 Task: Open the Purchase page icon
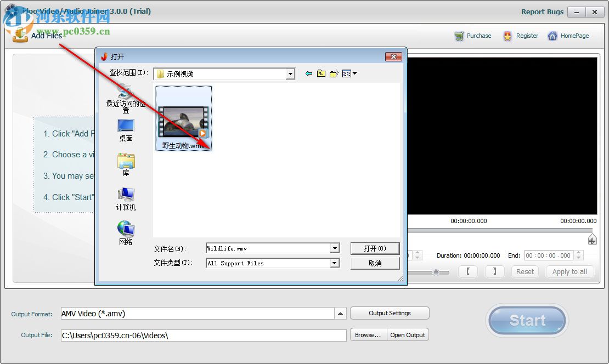click(460, 36)
